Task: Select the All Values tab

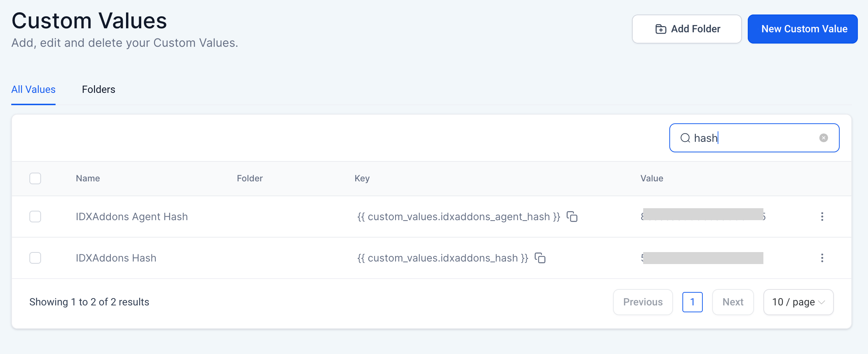Action: point(33,90)
